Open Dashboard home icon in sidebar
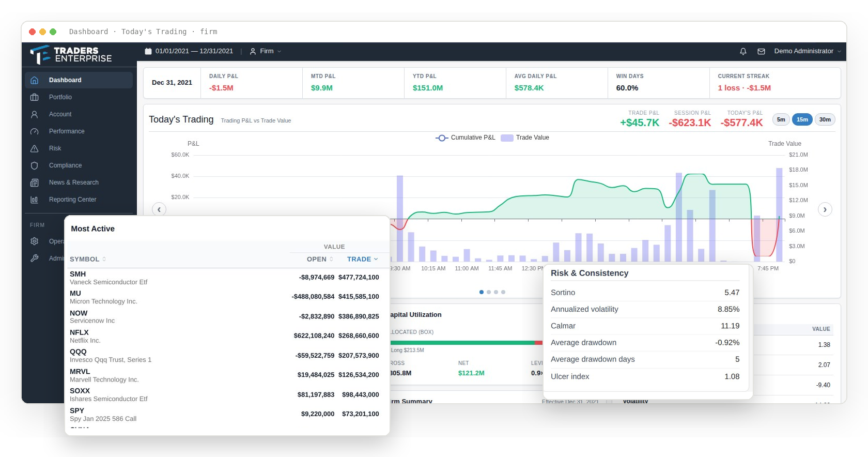The height and width of the screenshot is (457, 868). [35, 80]
